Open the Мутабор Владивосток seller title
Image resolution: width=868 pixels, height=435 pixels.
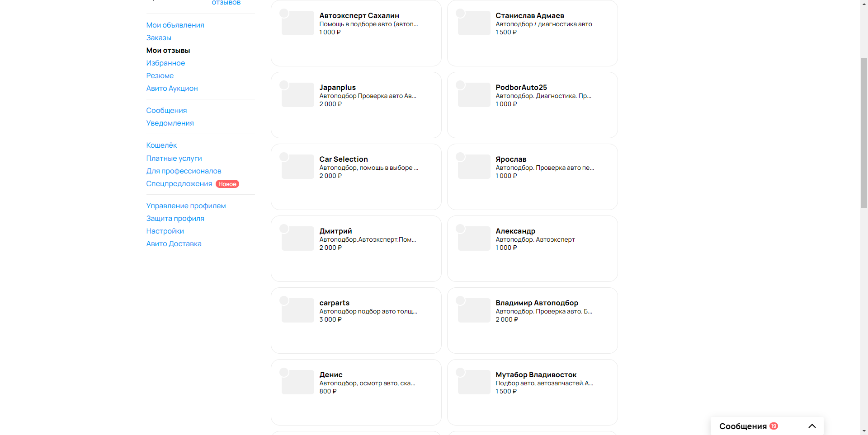(536, 374)
